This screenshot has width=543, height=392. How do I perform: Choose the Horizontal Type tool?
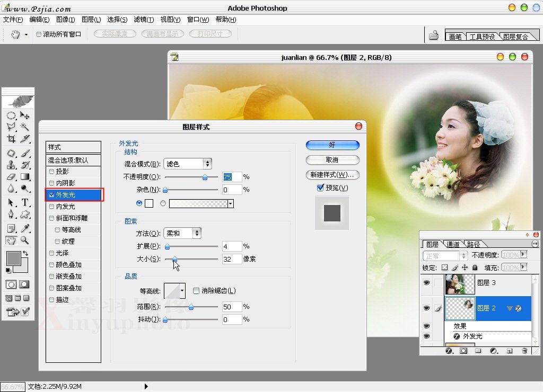24,202
